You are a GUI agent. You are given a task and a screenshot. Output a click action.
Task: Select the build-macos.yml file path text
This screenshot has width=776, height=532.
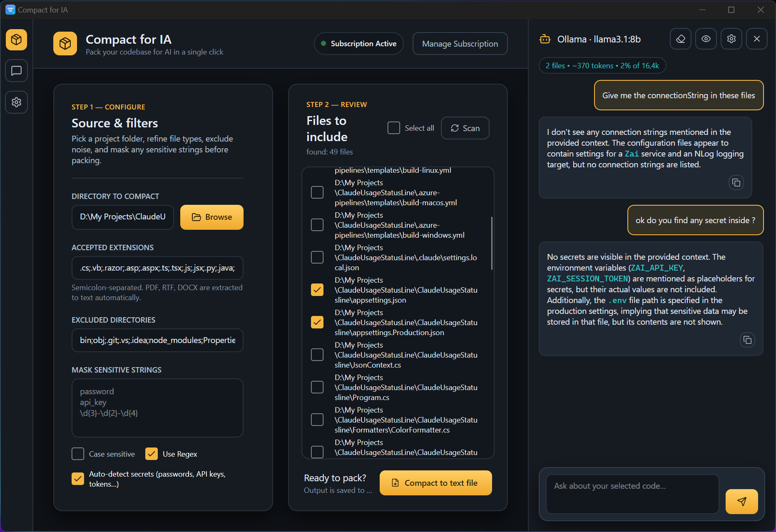pos(396,192)
